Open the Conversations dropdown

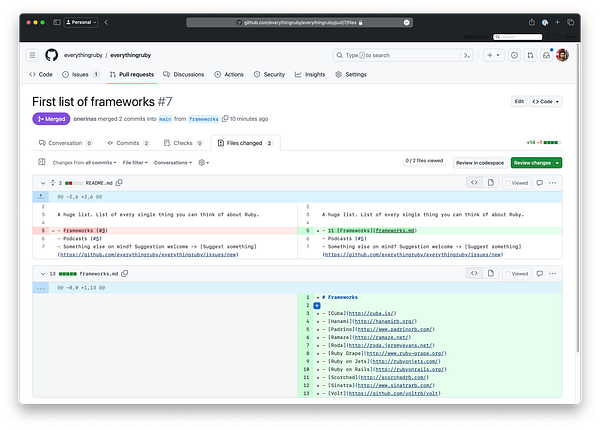(173, 163)
